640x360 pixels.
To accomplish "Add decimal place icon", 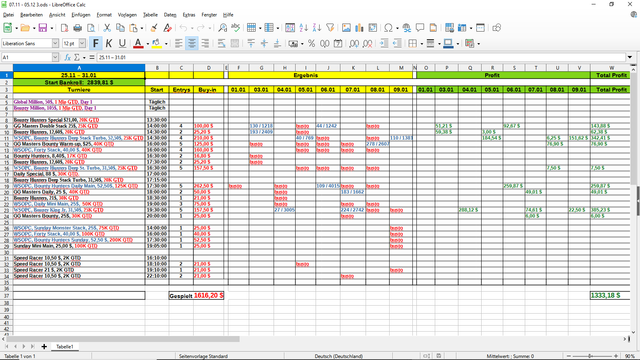I will coord(354,43).
